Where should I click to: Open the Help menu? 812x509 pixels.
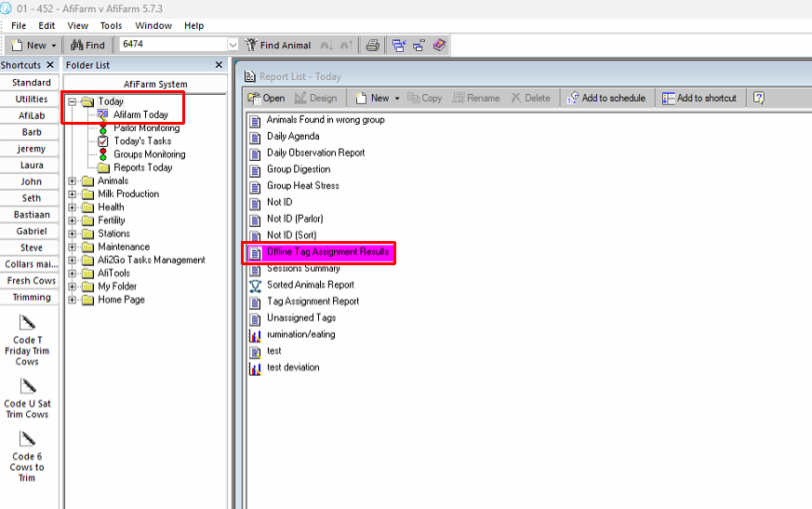(194, 25)
